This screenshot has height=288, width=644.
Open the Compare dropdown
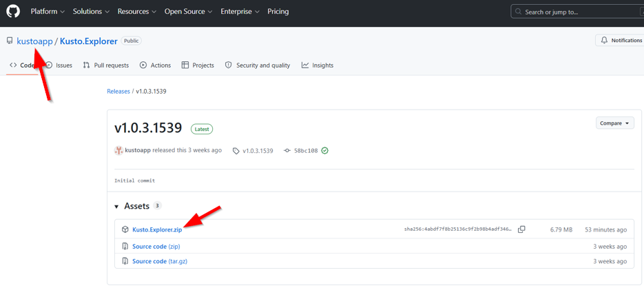coord(614,123)
